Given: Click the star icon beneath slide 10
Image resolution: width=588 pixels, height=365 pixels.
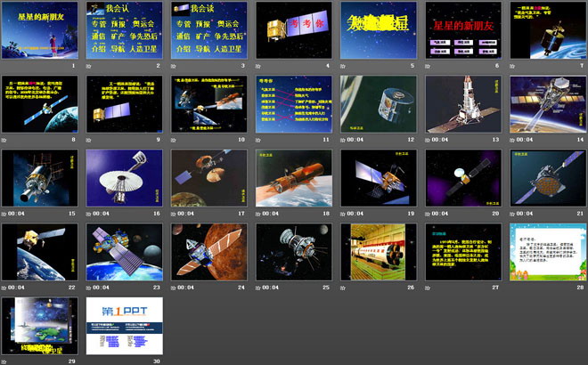Looking at the screenshot, I should tap(174, 140).
